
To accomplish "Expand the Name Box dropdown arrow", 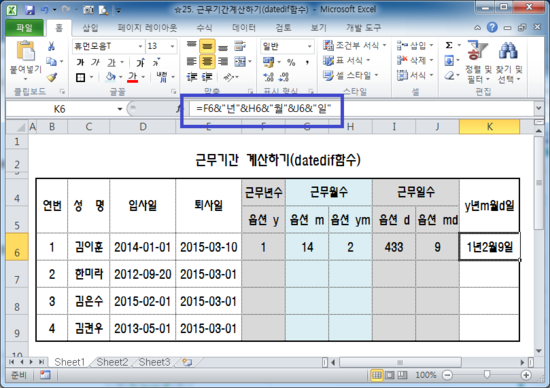I will [x=120, y=109].
